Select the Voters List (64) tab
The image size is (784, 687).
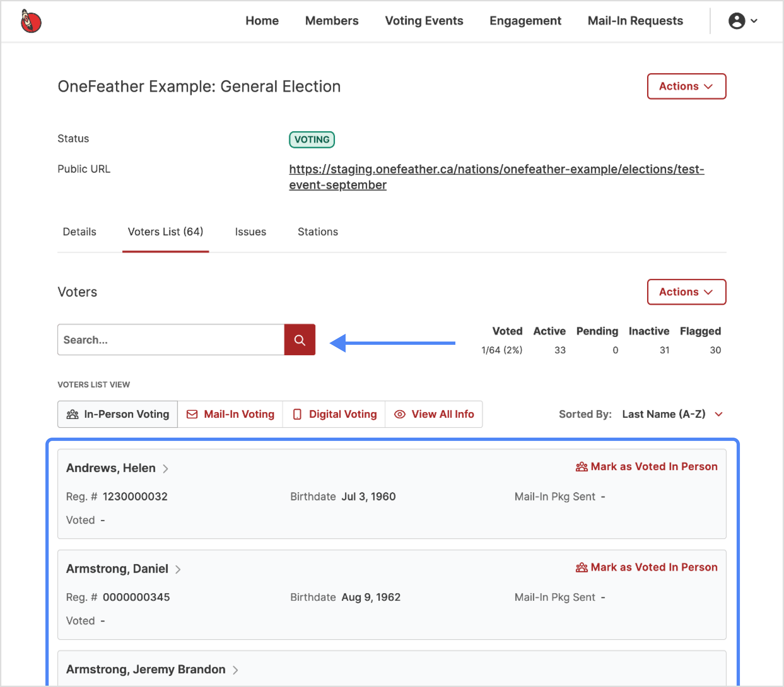coord(166,232)
